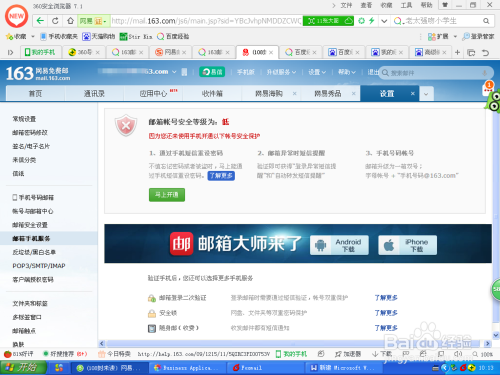Click iPhone 下载 download button
Viewport: 500px width, 375px height.
click(x=408, y=245)
